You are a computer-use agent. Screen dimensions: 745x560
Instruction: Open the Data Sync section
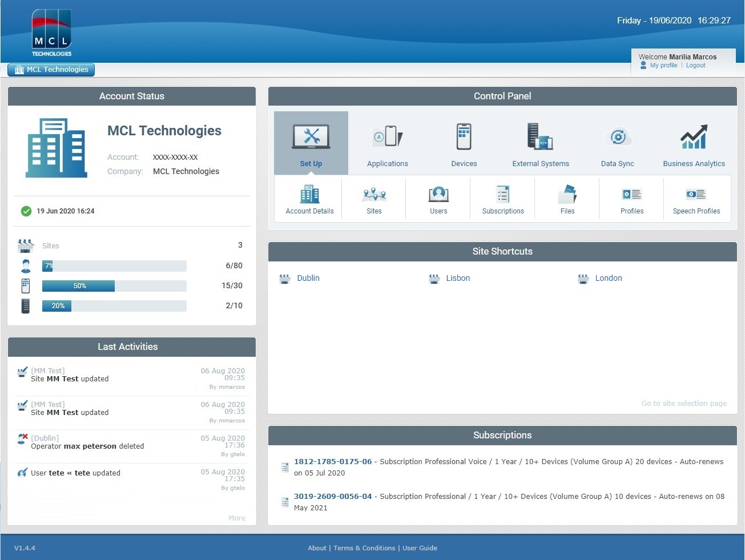tap(617, 143)
